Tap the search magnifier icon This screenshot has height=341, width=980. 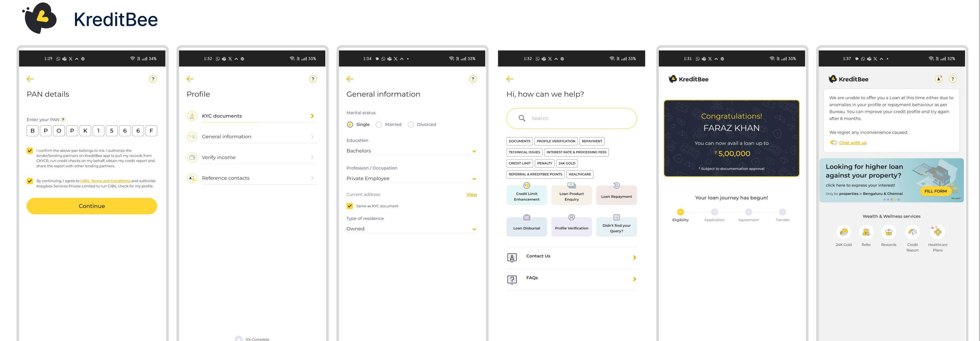tap(522, 118)
